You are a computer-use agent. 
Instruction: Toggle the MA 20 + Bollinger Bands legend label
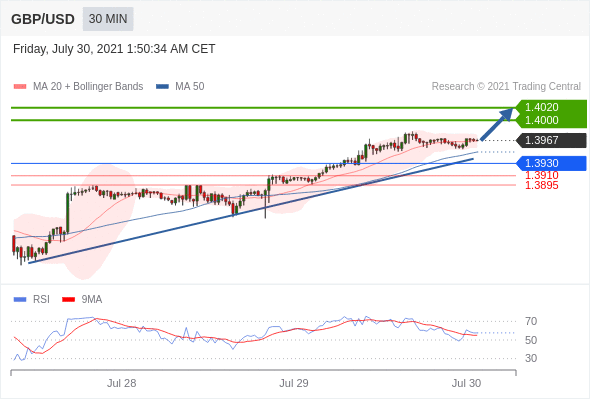(88, 87)
